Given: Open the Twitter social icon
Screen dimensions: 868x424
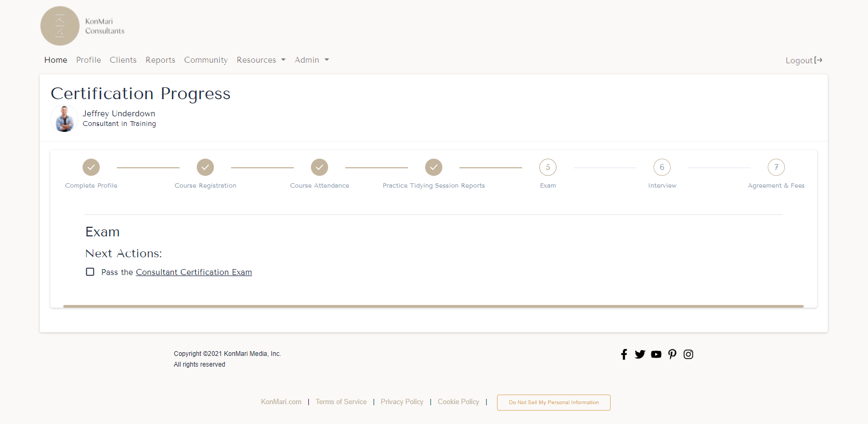Looking at the screenshot, I should point(640,354).
